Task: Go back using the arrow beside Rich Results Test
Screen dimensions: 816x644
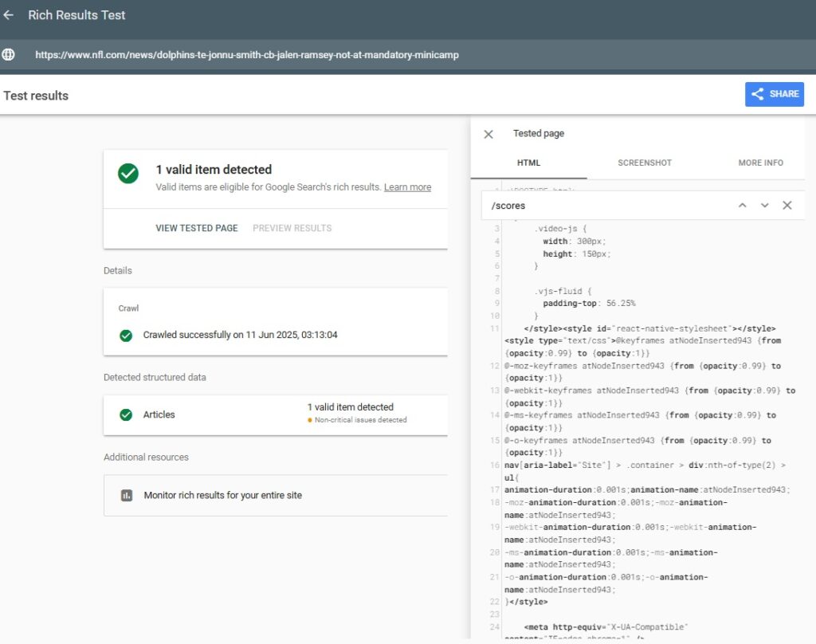Action: pos(8,15)
